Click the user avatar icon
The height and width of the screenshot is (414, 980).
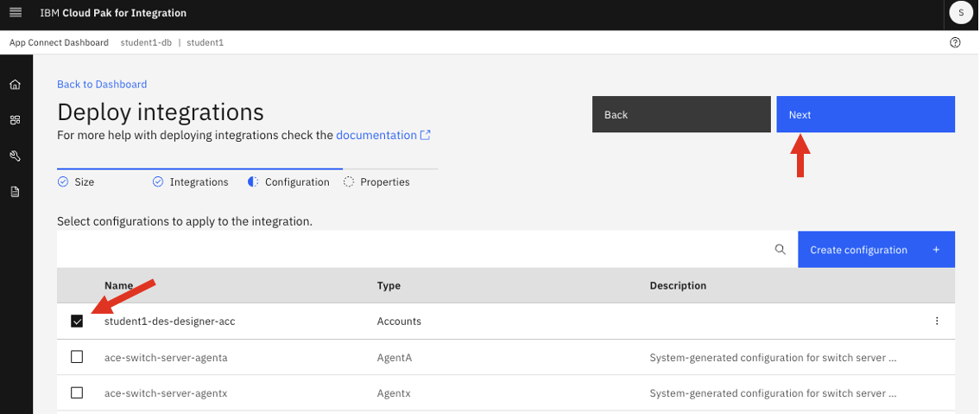pyautogui.click(x=960, y=13)
